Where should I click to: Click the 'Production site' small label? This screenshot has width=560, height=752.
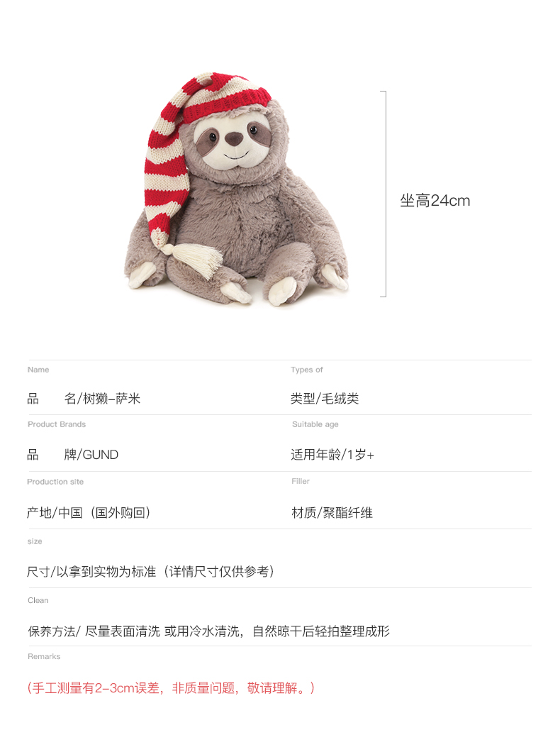point(55,482)
